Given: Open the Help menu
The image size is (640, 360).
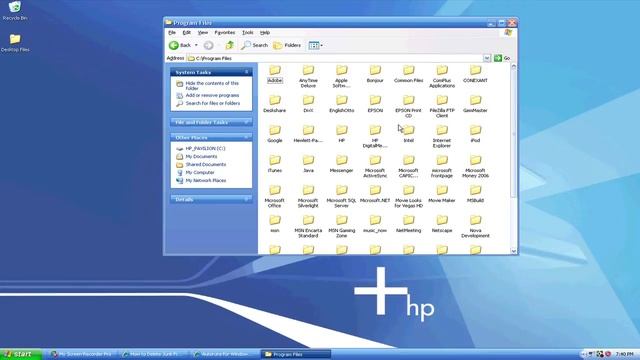Looking at the screenshot, I should [x=264, y=33].
